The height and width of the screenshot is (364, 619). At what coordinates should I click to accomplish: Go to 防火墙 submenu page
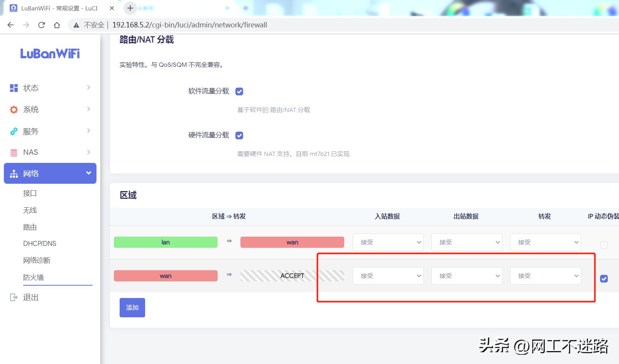[33, 278]
